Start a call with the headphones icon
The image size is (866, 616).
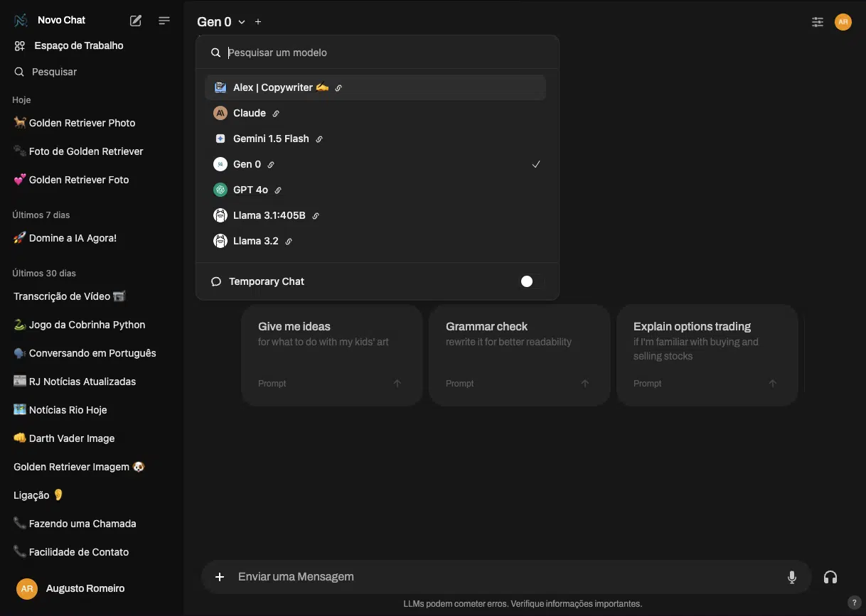pos(830,577)
